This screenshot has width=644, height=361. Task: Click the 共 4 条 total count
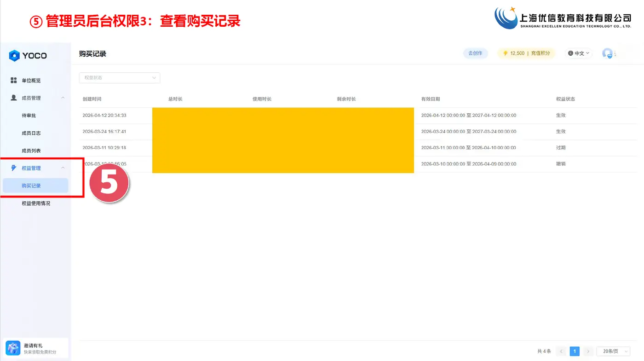[x=544, y=351]
